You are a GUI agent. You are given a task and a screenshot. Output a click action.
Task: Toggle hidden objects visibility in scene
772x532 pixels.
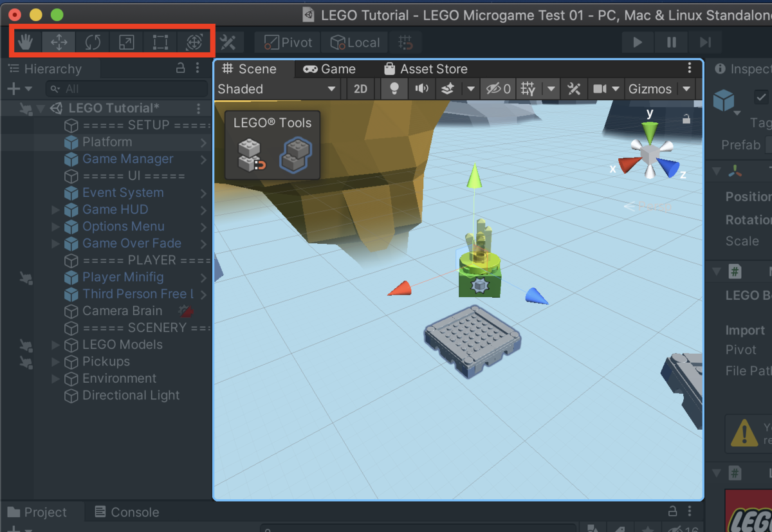click(x=498, y=89)
